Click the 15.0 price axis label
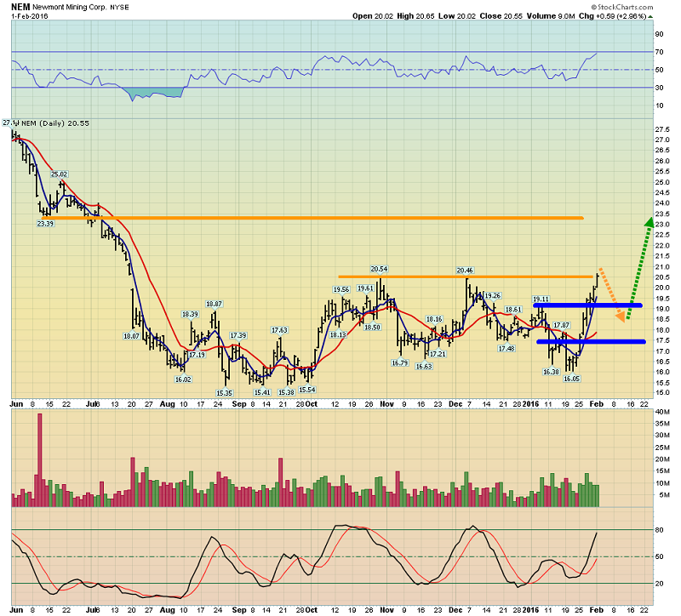Viewport: 681px width, 616px height. tap(662, 392)
